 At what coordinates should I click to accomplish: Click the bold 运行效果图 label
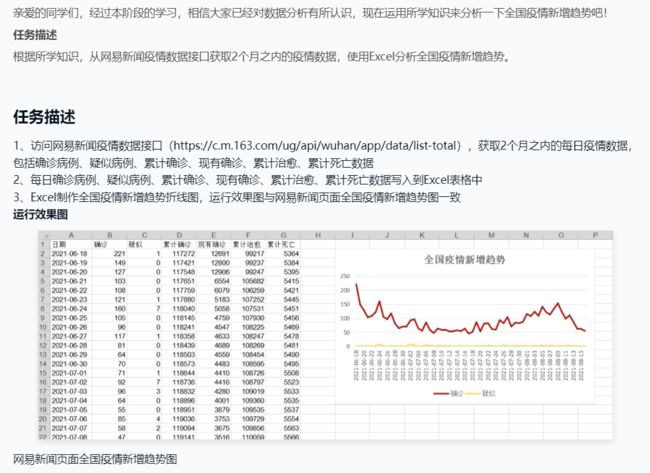40,214
